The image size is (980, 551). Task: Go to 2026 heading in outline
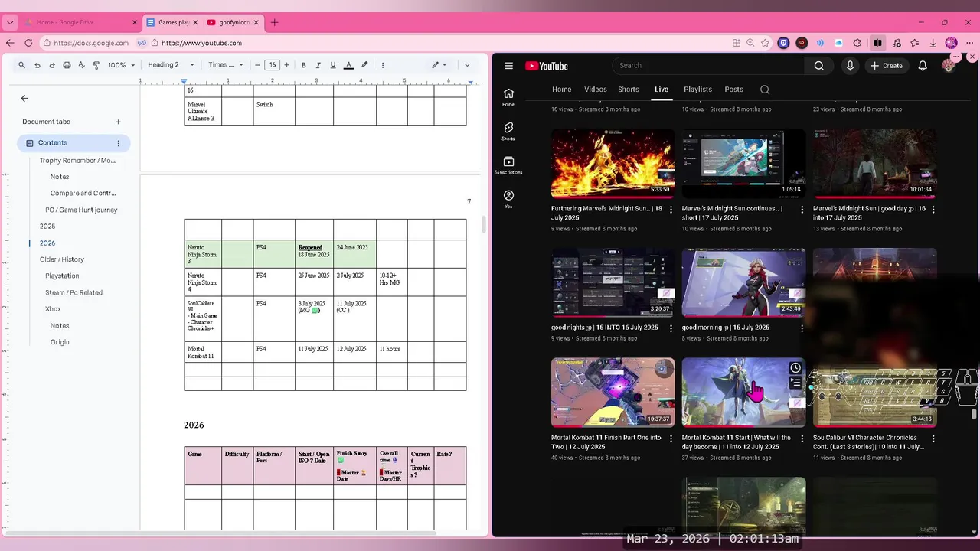[x=47, y=243]
